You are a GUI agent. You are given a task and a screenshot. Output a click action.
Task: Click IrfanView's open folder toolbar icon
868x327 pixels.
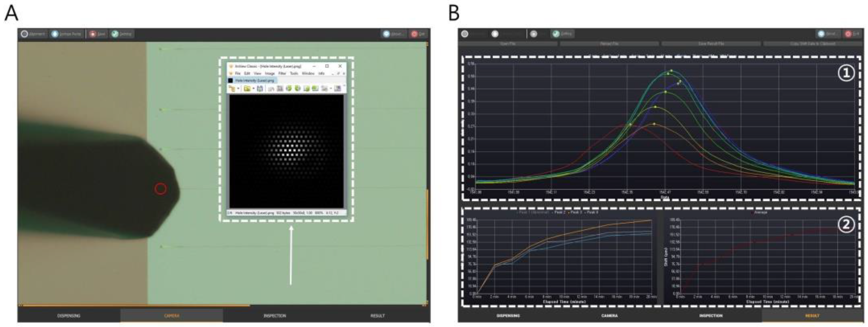coord(247,88)
